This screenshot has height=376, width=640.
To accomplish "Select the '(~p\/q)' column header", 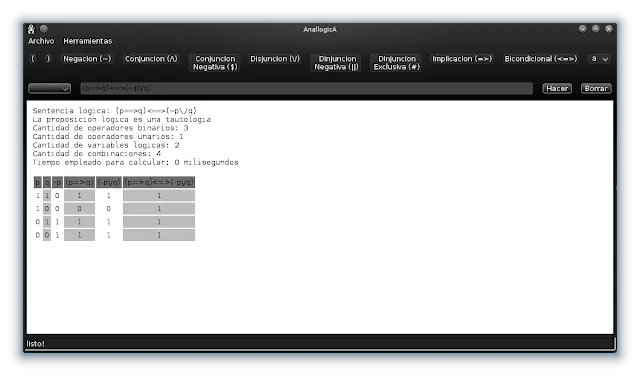I will click(x=109, y=182).
